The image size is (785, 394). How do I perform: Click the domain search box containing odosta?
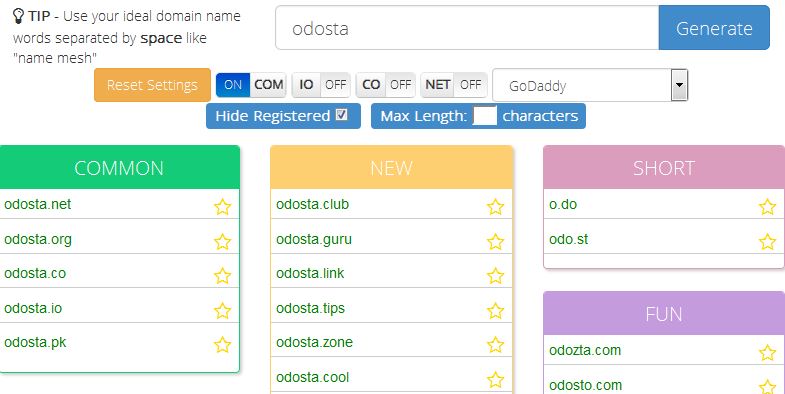(467, 28)
